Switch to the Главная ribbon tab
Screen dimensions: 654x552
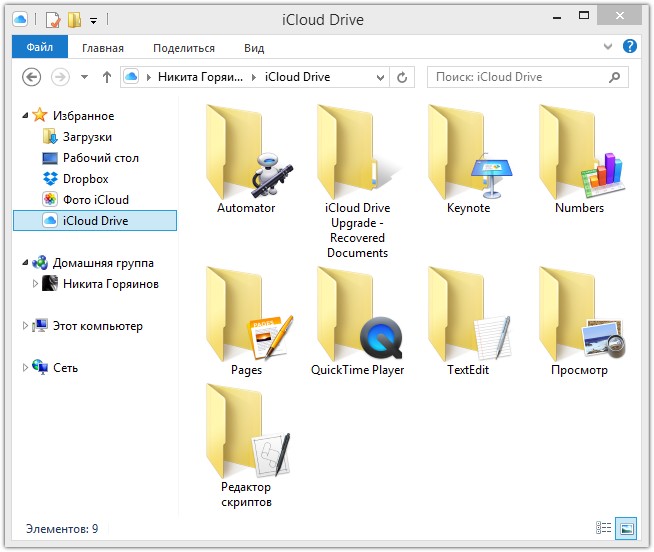click(x=103, y=48)
